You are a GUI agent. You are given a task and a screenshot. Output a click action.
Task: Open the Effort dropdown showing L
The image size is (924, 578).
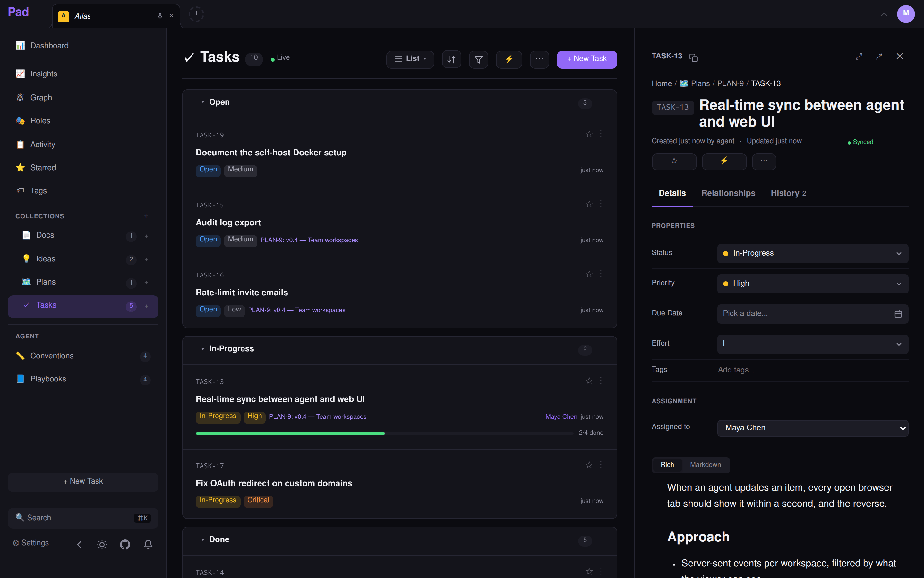tap(812, 344)
